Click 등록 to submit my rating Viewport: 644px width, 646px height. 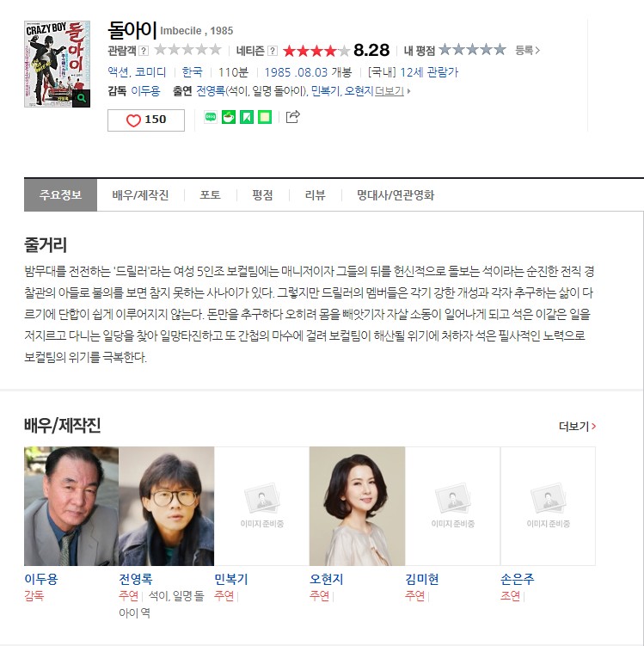point(527,50)
